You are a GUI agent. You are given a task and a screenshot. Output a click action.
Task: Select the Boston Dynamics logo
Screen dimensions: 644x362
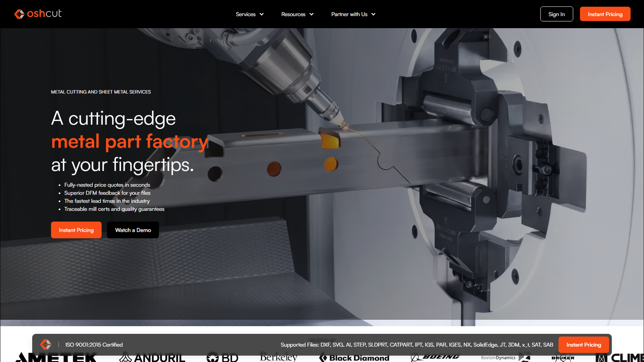(x=499, y=358)
